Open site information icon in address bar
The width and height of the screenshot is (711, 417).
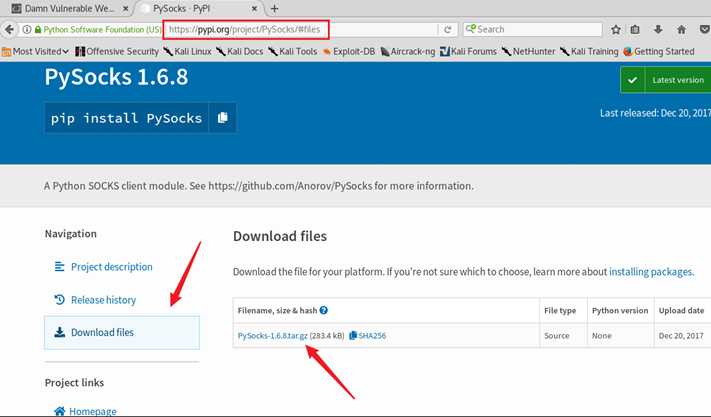point(27,29)
